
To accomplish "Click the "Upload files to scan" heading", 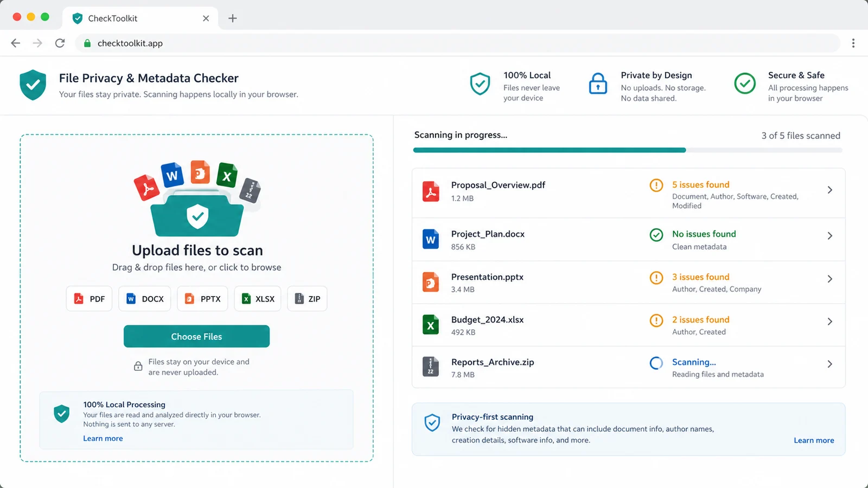I will click(x=197, y=250).
